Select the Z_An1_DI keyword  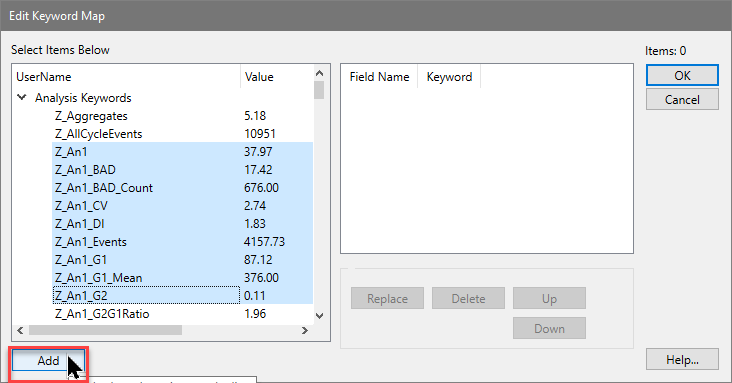point(79,224)
